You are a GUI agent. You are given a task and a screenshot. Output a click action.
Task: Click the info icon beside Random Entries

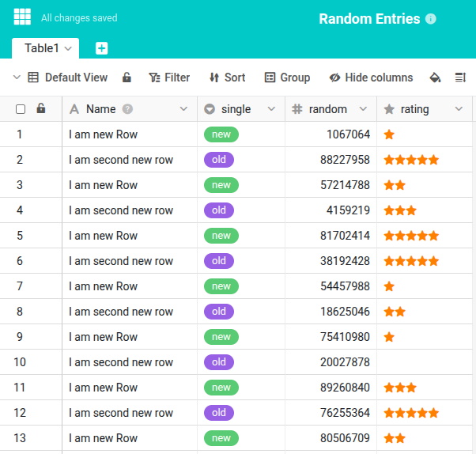[x=431, y=19]
